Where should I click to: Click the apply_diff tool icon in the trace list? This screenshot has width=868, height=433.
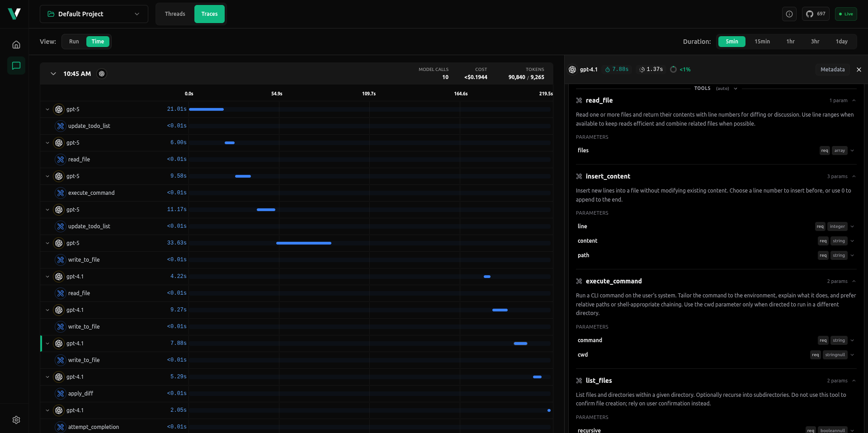pyautogui.click(x=61, y=394)
